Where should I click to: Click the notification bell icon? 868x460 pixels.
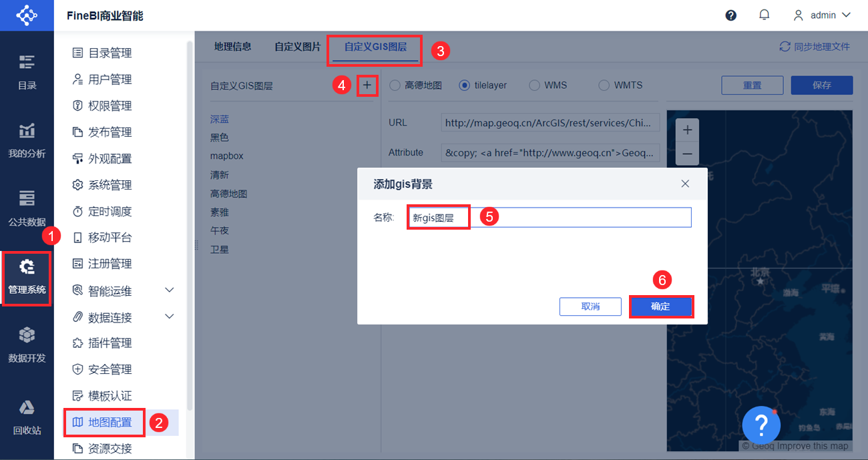pos(764,15)
